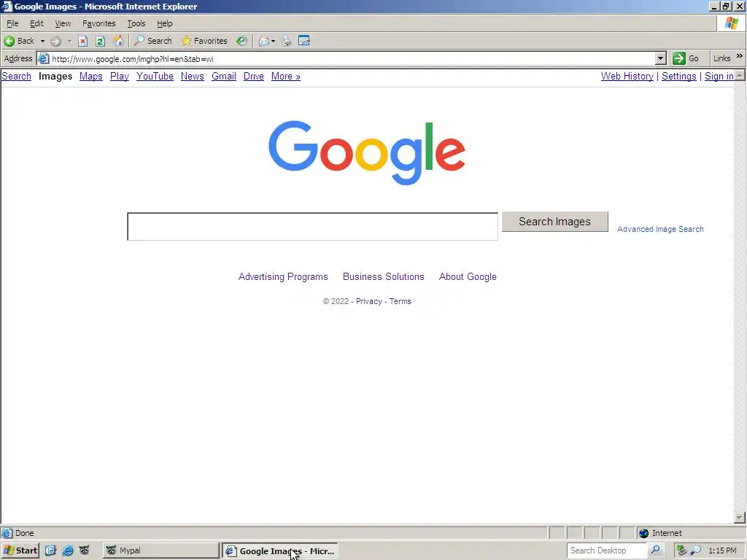This screenshot has width=747, height=560.
Task: Expand the address bar dropdown list
Action: coord(660,58)
